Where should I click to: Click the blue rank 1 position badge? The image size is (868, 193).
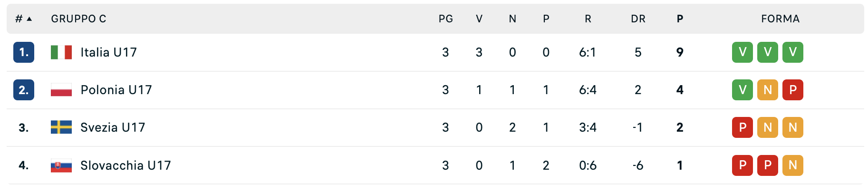pos(24,52)
